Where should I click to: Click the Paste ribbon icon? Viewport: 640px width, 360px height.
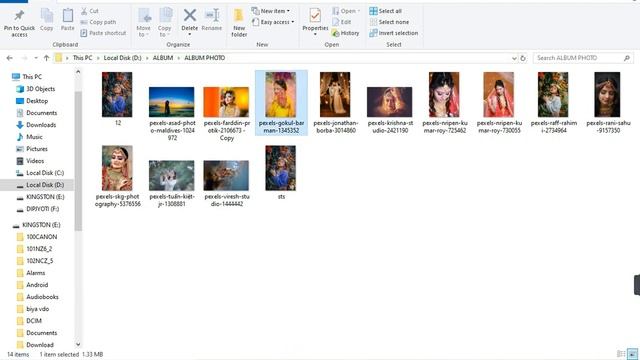tap(67, 16)
